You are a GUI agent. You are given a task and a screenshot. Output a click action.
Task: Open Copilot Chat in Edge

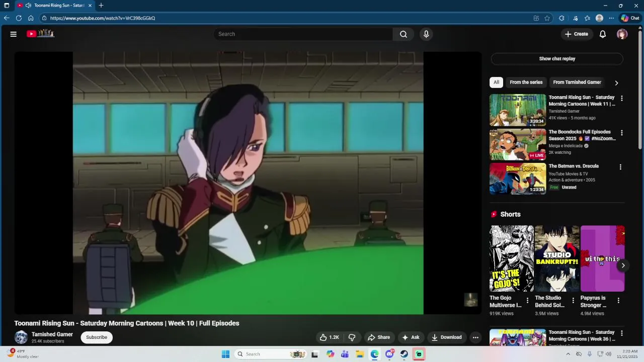tap(630, 18)
